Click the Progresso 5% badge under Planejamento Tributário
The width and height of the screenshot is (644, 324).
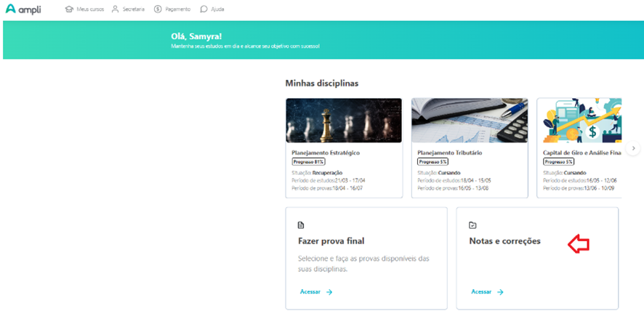(432, 162)
